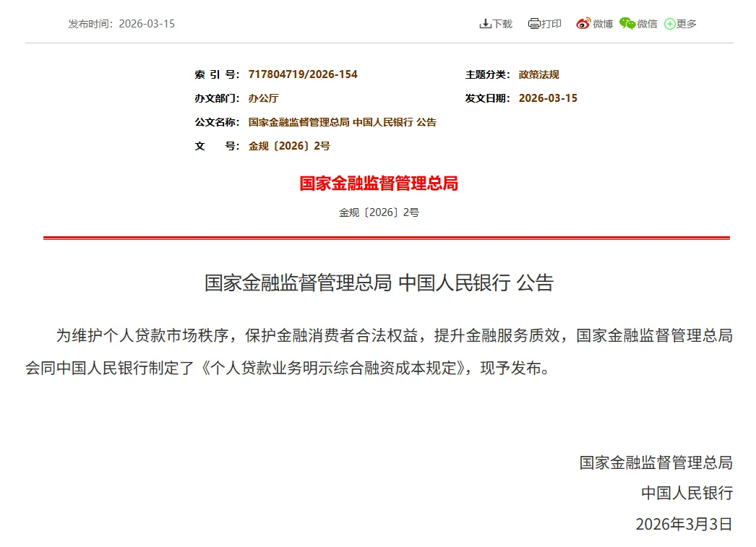Select index number 717804719/2026-154
This screenshot has width=756, height=547.
(303, 74)
